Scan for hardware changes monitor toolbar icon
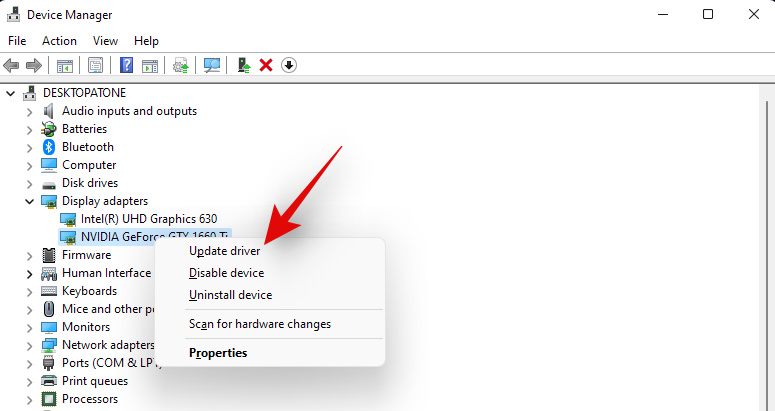 [212, 65]
